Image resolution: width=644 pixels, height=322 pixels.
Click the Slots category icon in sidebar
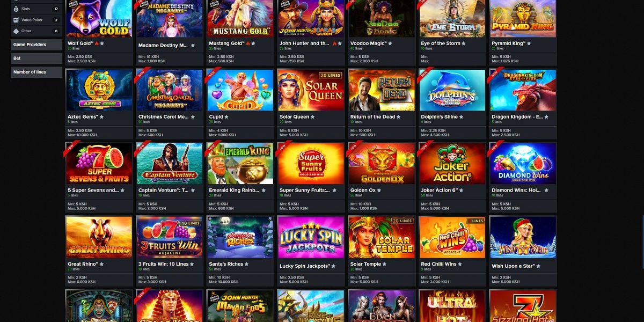(16, 9)
